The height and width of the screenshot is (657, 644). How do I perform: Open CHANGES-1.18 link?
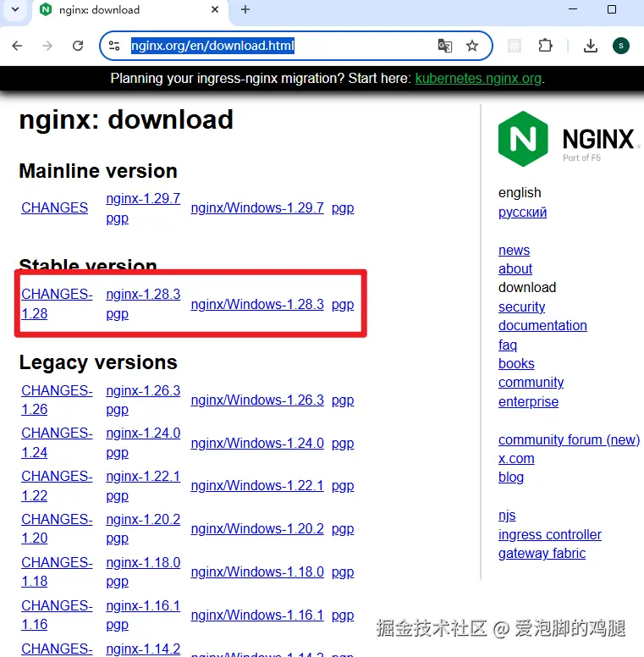pos(57,571)
